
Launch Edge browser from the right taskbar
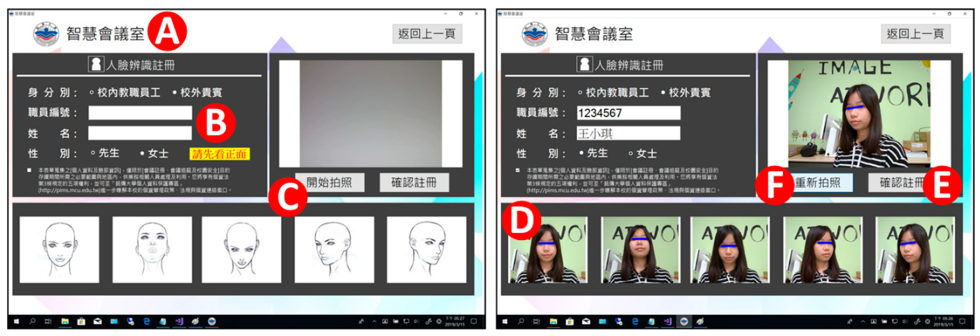(x=635, y=321)
